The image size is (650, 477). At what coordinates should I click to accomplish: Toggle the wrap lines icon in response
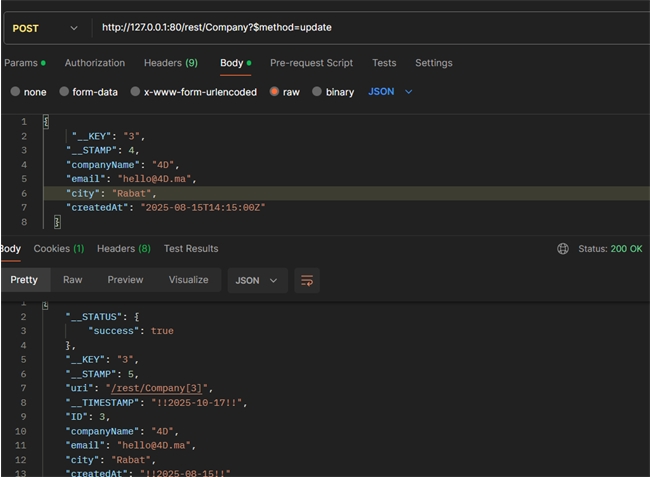pos(307,280)
